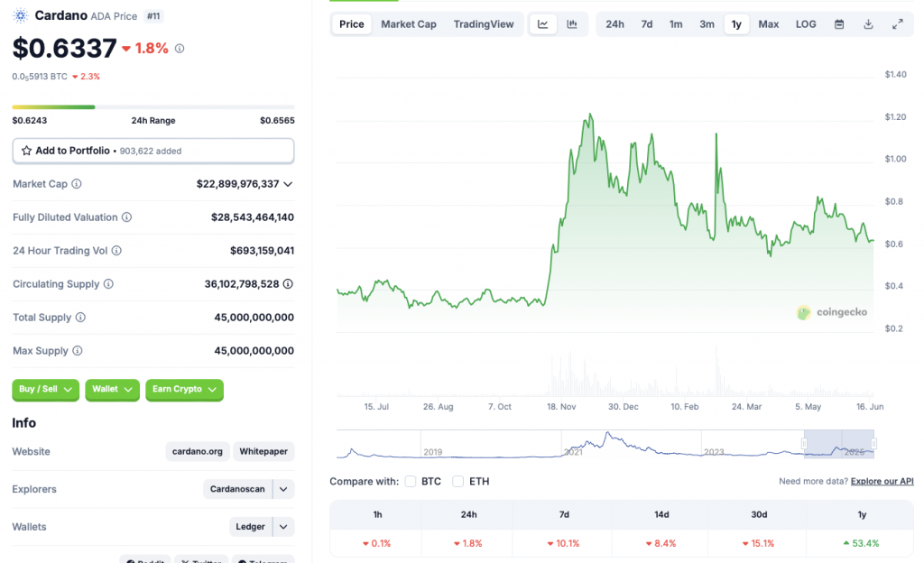Enable BTC comparison checkbox

(411, 481)
